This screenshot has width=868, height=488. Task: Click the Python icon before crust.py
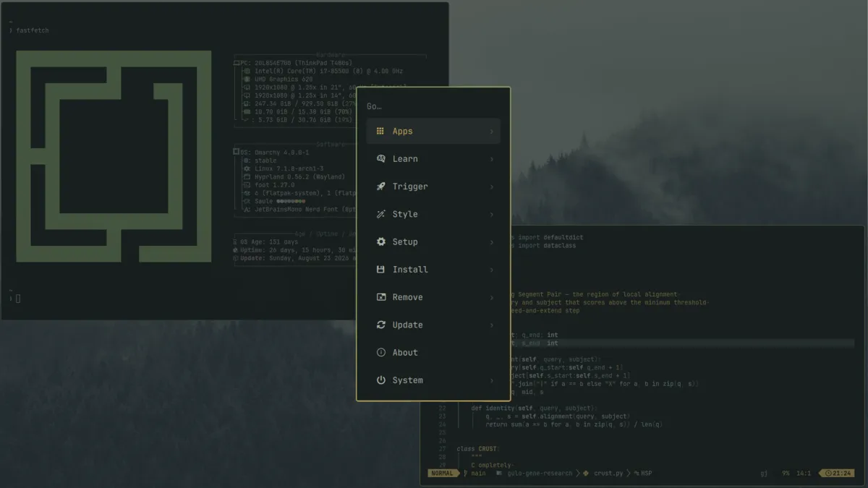[x=586, y=474]
